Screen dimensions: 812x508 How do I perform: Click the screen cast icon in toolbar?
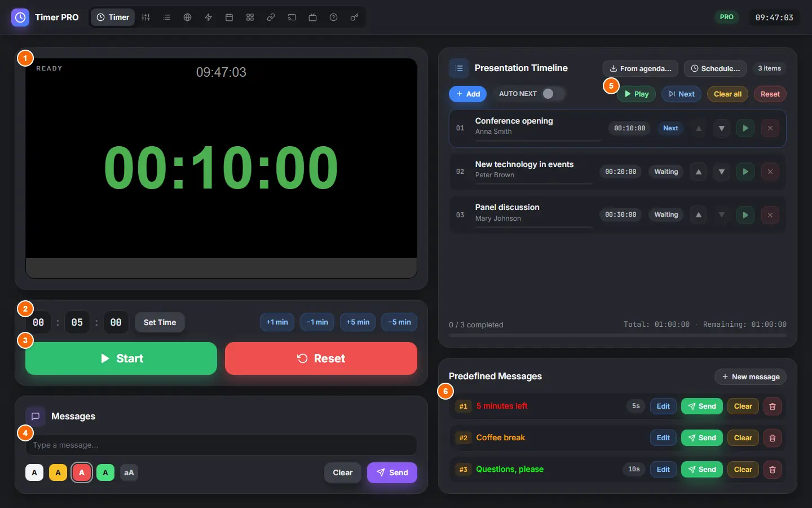[292, 17]
